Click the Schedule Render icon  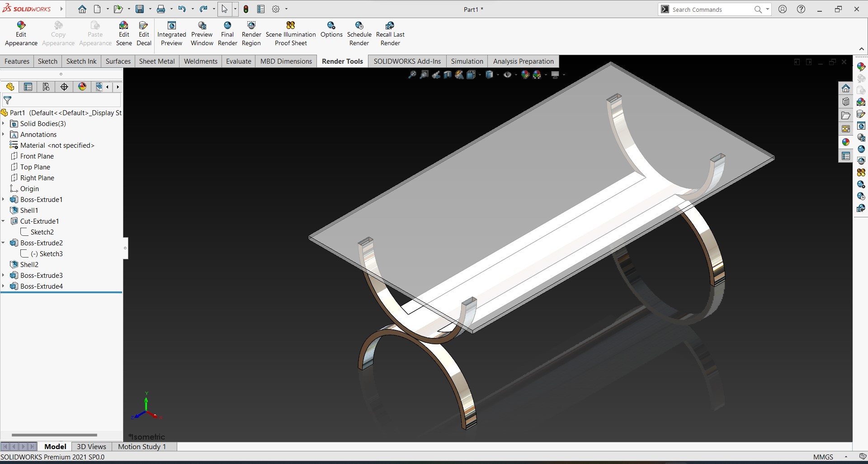pos(359,33)
